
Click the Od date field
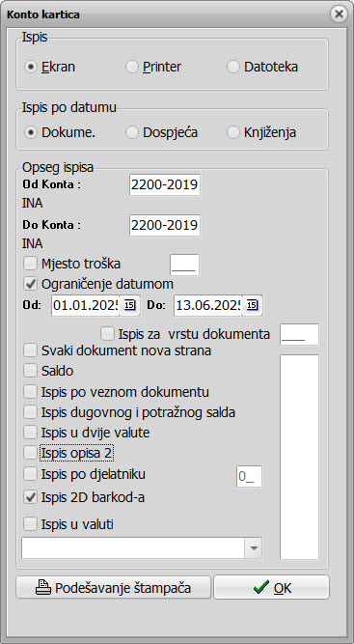[86, 305]
